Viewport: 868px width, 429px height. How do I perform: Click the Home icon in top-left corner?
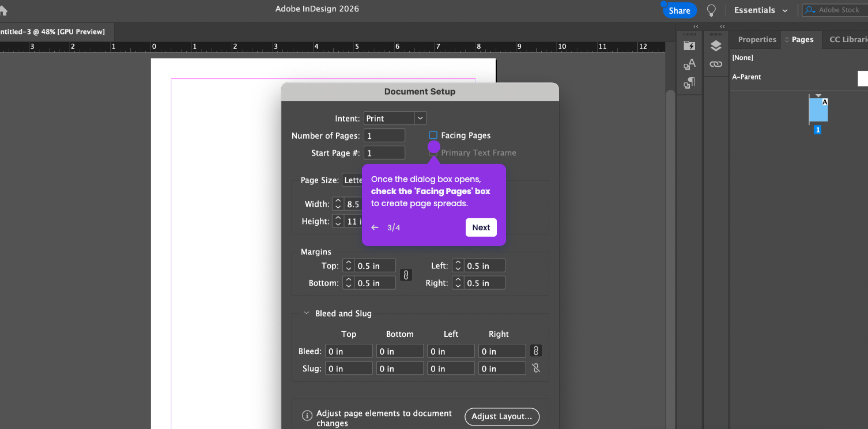coord(3,10)
